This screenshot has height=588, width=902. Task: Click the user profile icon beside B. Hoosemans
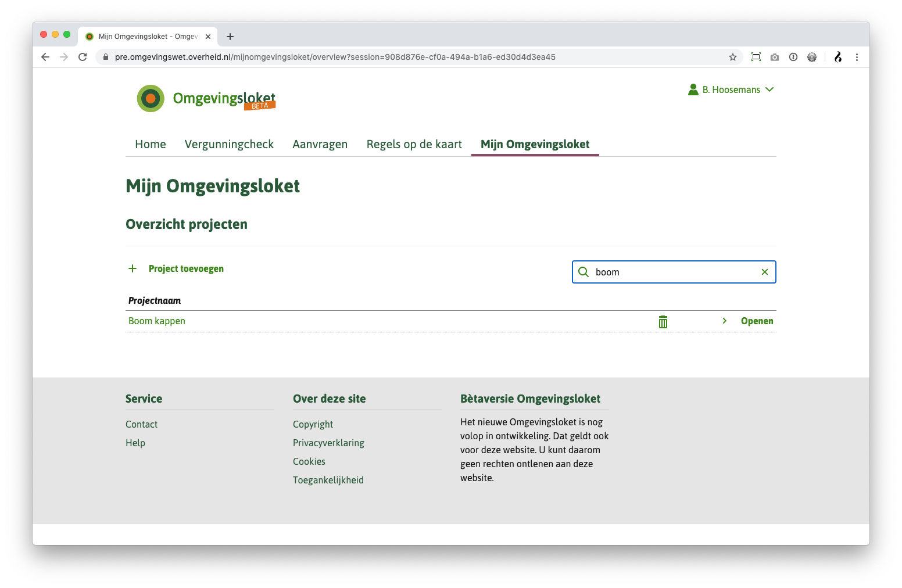point(693,89)
